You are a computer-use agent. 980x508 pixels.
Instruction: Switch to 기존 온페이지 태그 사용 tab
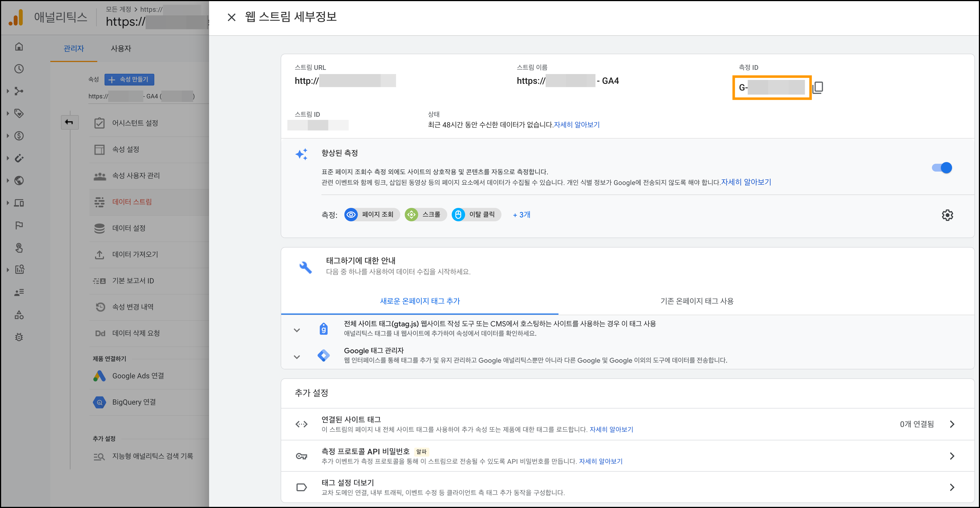(x=697, y=301)
